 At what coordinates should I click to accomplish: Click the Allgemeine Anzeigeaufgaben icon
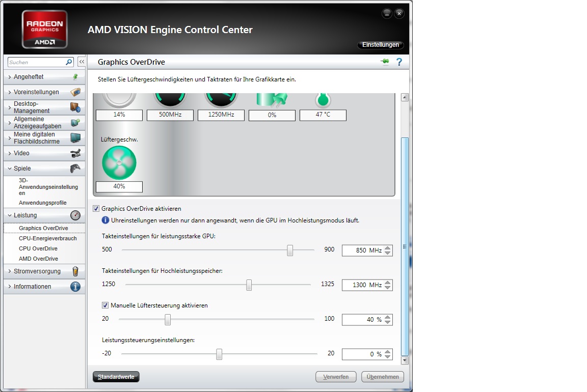point(75,122)
